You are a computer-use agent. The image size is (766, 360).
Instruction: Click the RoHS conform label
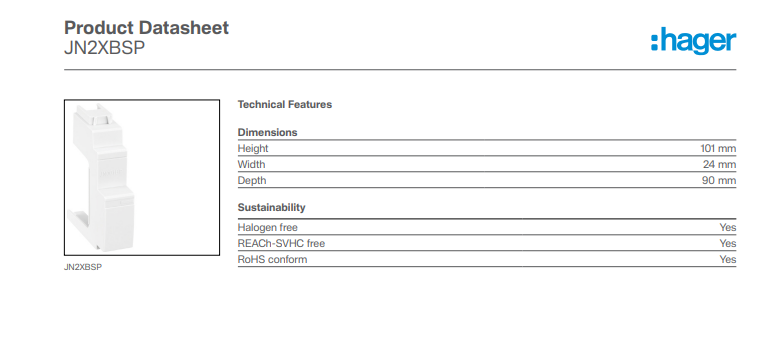pos(273,260)
